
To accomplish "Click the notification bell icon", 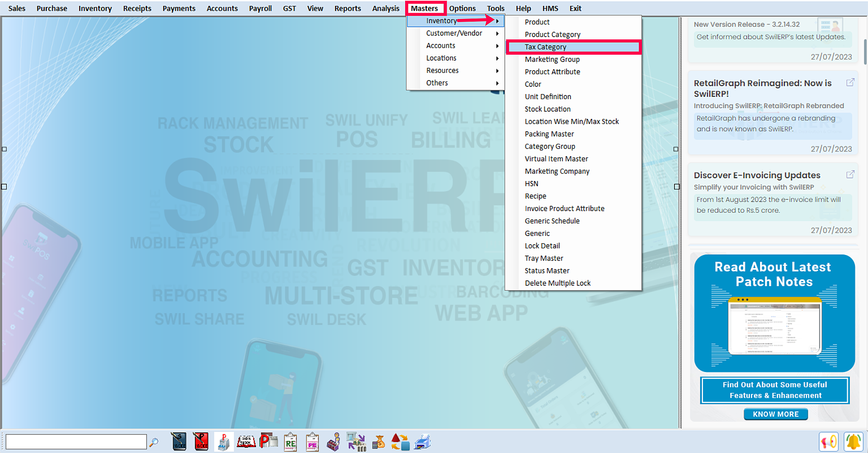I will point(853,442).
